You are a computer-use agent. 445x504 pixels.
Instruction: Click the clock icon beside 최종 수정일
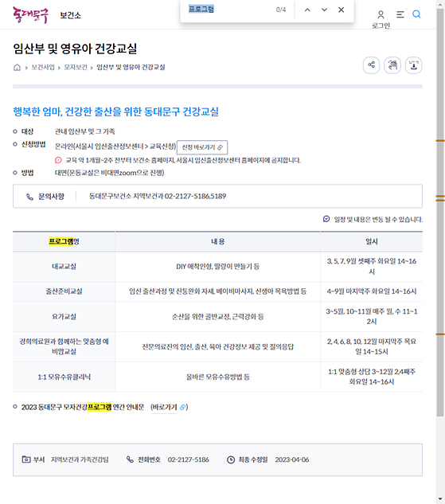pos(231,459)
